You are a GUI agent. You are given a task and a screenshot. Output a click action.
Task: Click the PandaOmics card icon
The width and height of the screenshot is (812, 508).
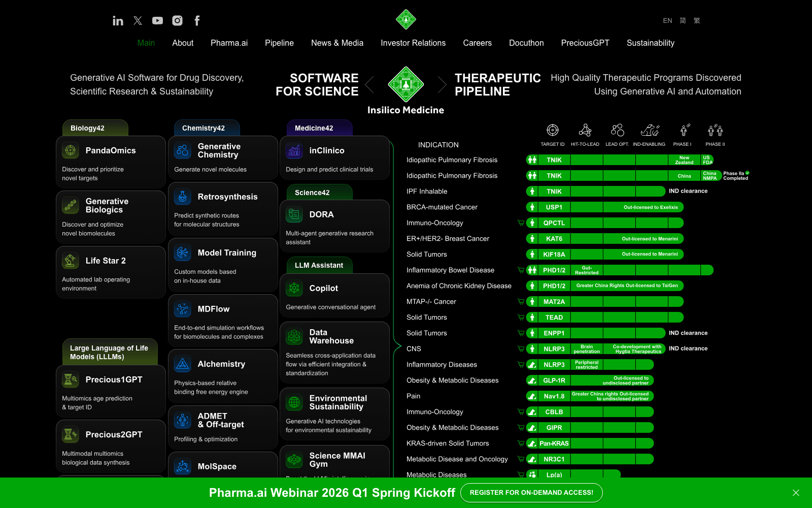tap(71, 150)
